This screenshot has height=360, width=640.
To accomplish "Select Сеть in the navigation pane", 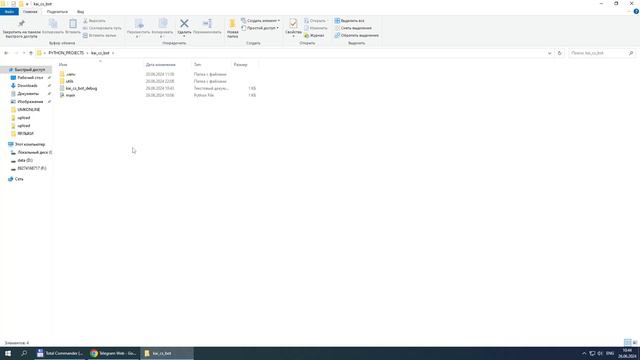I will pyautogui.click(x=19, y=179).
